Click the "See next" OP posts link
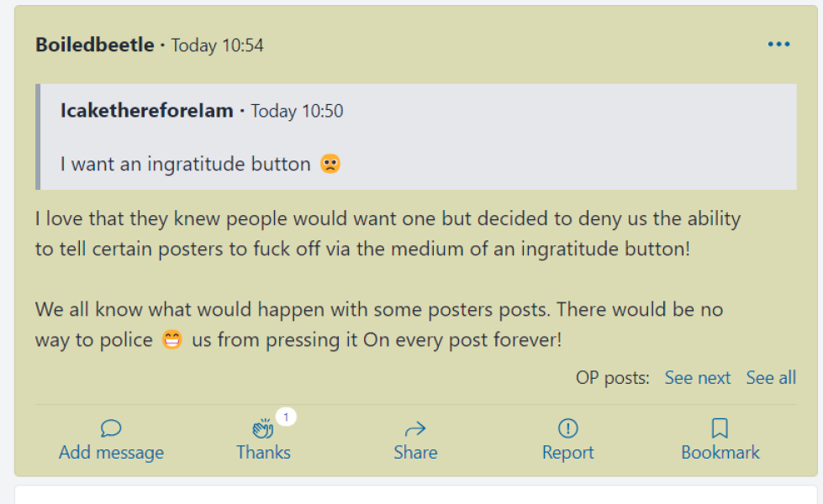The image size is (823, 504). coord(697,378)
